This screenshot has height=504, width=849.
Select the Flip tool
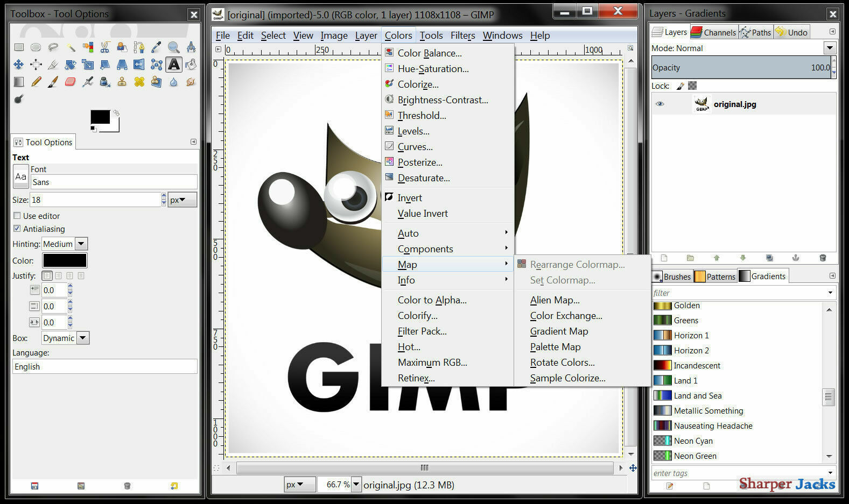[x=139, y=65]
